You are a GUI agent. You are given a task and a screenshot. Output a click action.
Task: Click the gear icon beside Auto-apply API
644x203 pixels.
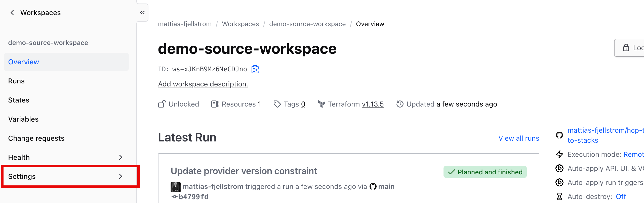[559, 168]
